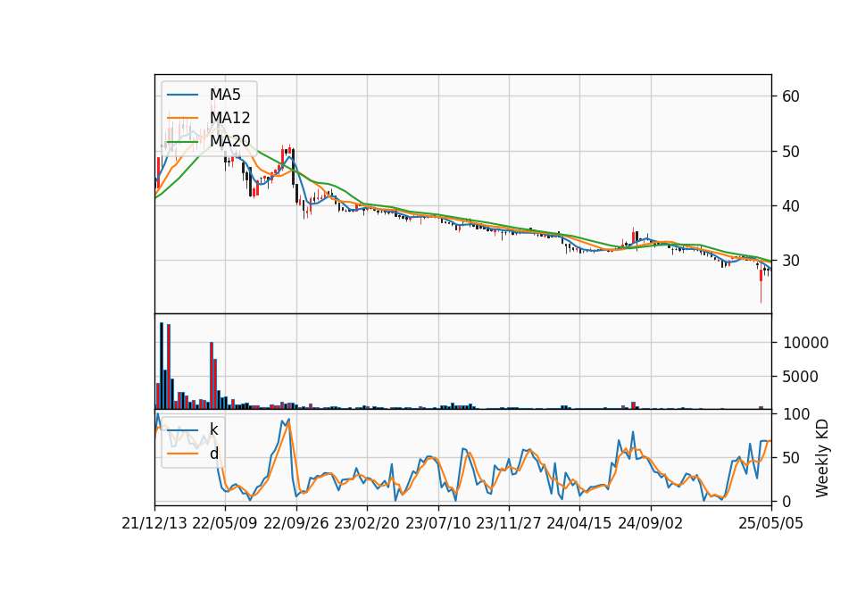Click the MA12 legend label

(230, 118)
